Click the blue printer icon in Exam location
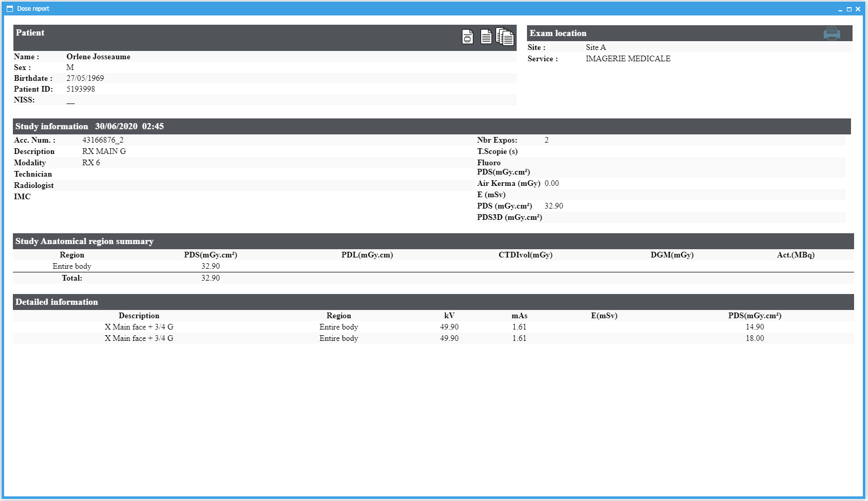Image resolution: width=868 pixels, height=501 pixels. (831, 33)
